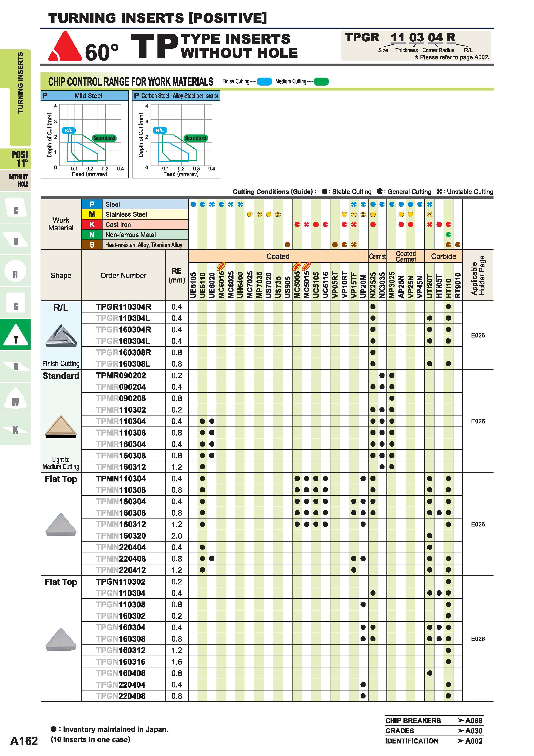Click the Mild Steel chip control chart

85,135
